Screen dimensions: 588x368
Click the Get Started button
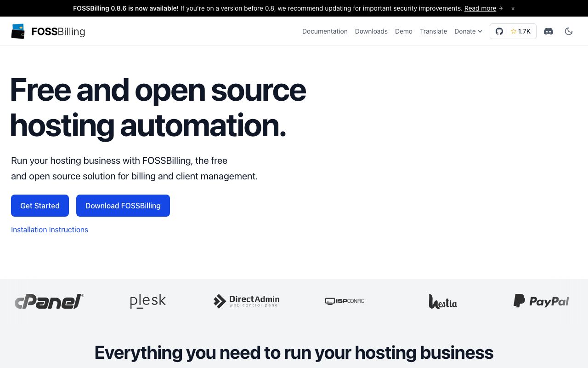click(40, 206)
